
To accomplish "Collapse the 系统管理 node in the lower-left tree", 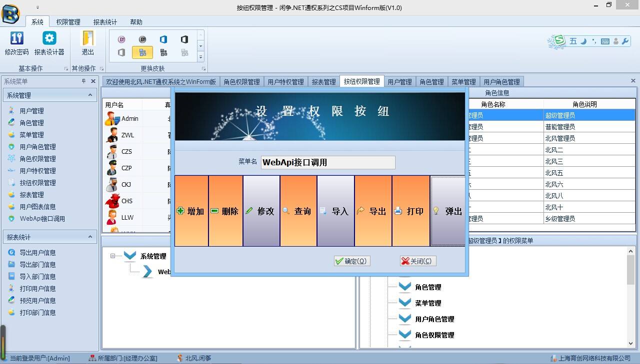I will [113, 256].
